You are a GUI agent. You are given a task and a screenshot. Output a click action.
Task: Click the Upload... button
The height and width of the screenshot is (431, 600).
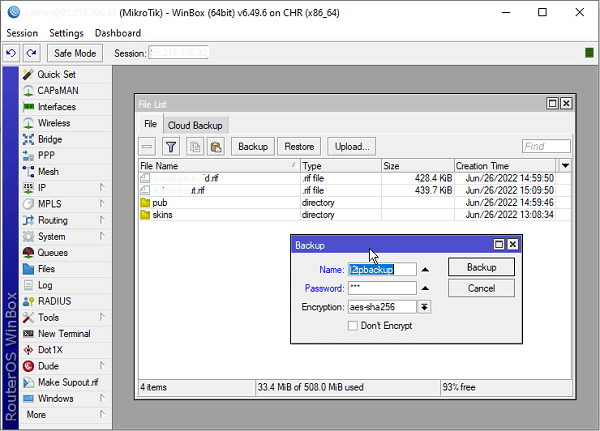tap(352, 147)
